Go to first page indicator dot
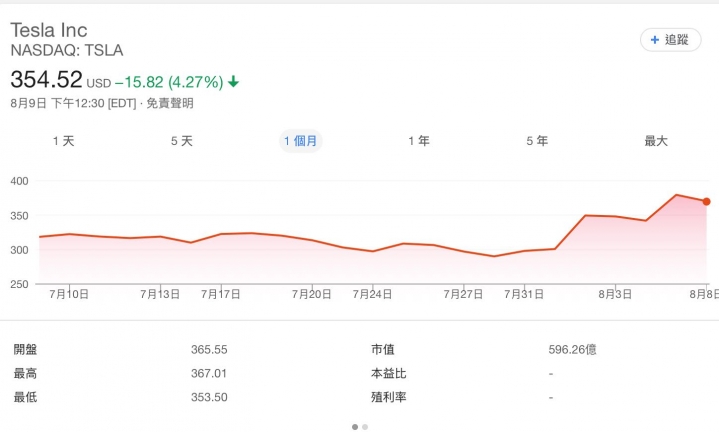This screenshot has height=432, width=720. 355,427
